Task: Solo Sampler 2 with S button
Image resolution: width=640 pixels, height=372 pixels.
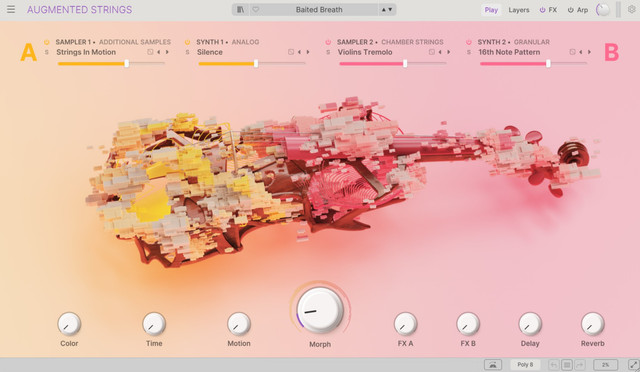Action: tap(328, 52)
